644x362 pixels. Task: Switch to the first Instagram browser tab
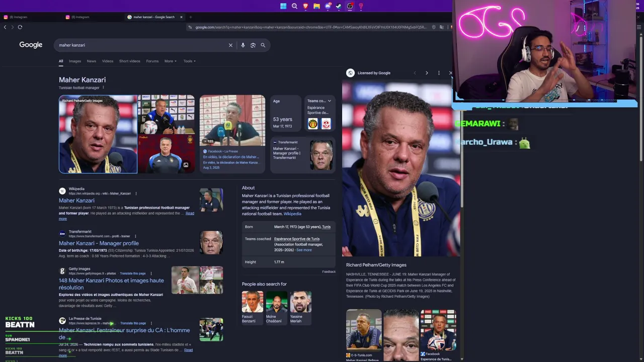point(30,17)
